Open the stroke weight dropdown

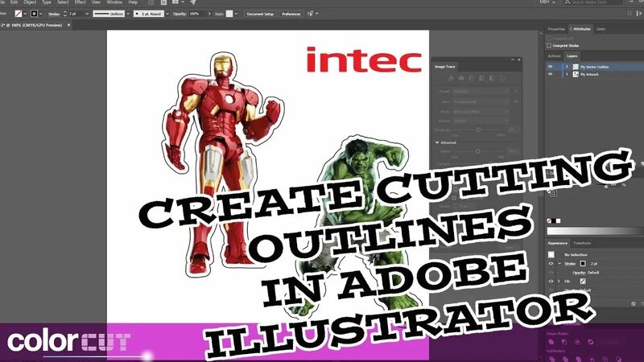click(87, 14)
